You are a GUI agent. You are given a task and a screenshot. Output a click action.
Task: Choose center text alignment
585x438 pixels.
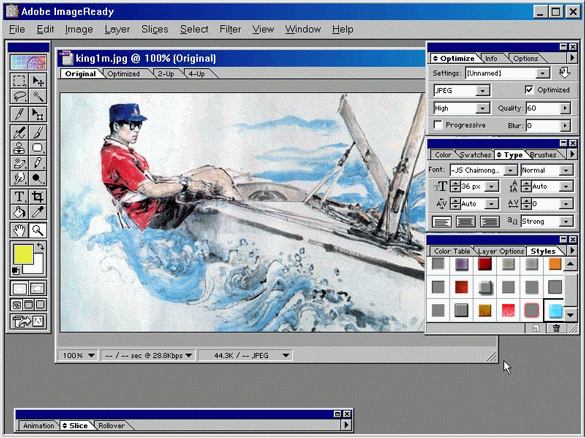[466, 222]
